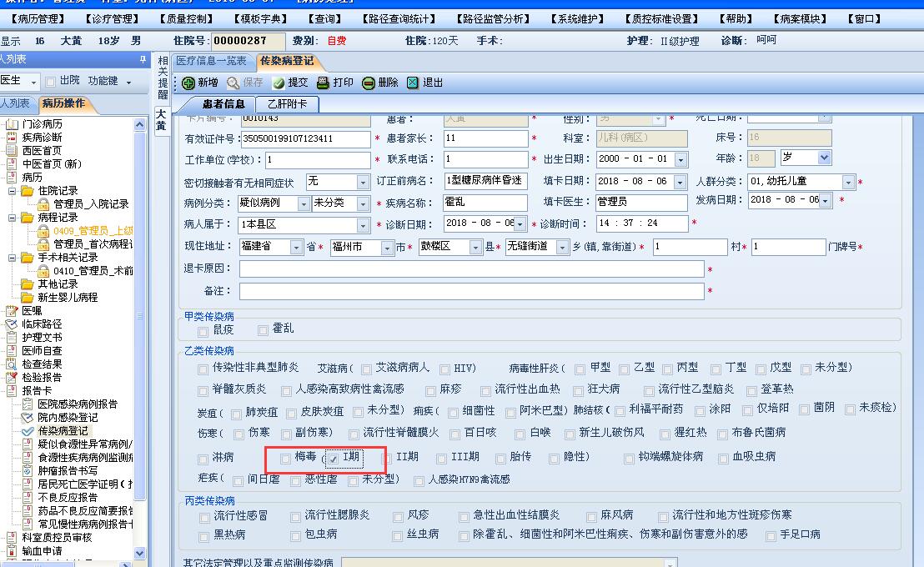Viewport: 924px width, 567px height.
Task: Check the 霍乱 checkbox
Action: tap(263, 330)
